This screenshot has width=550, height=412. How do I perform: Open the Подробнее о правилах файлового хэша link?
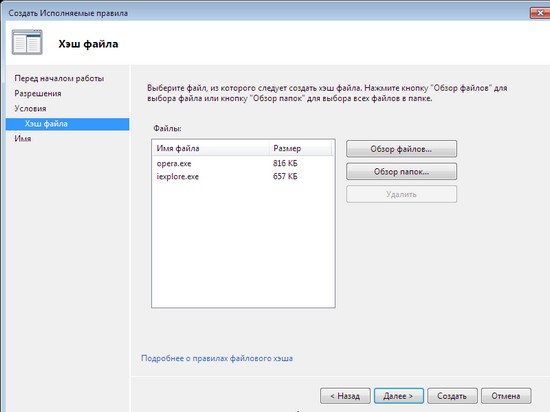pyautogui.click(x=217, y=358)
